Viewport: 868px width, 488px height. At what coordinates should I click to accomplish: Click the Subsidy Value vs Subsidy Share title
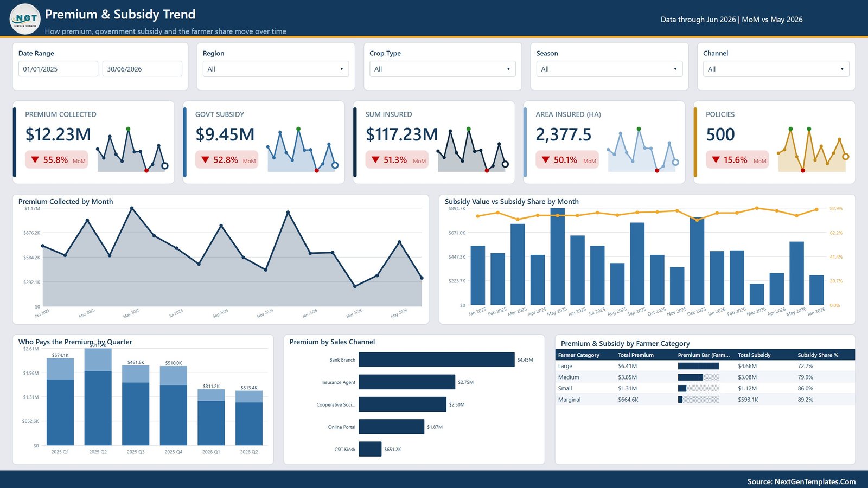tap(512, 202)
